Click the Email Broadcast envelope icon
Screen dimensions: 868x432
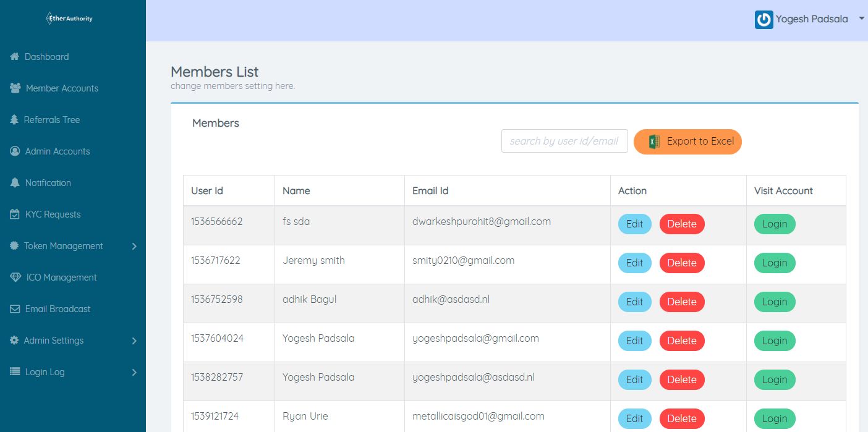click(x=15, y=309)
